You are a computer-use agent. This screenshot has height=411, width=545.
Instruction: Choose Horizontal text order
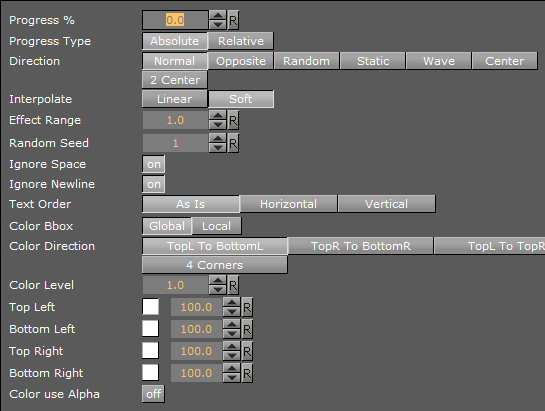(x=288, y=204)
